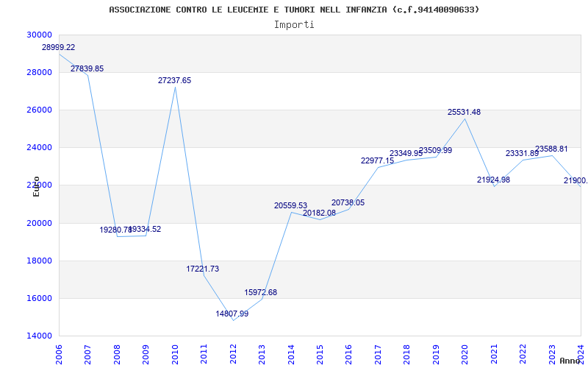This screenshot has height=368, width=588.
Task: Click the 23588.81 data label
Action: point(551,149)
